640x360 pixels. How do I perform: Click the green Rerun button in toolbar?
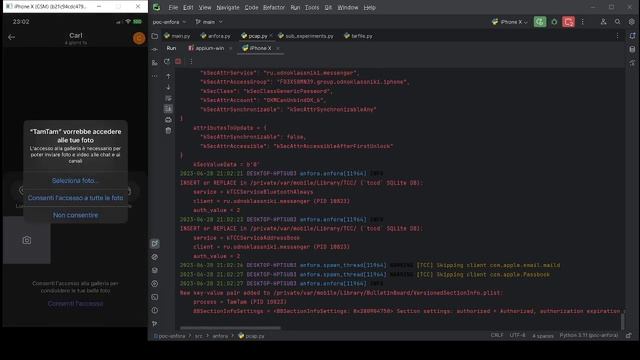pos(540,22)
